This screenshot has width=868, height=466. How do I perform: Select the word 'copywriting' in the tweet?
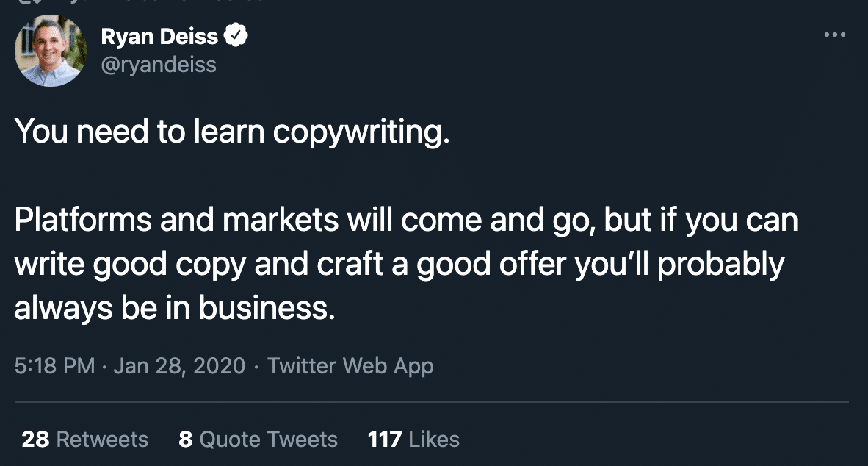[358, 132]
